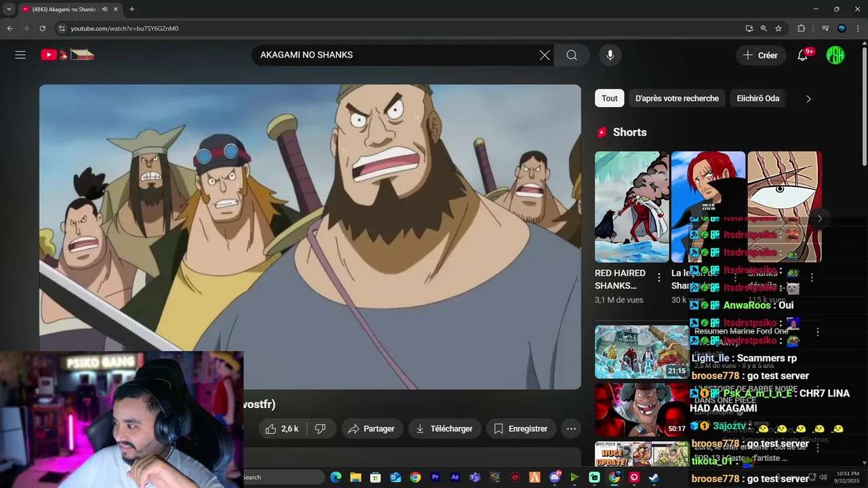
Task: Open the Chrome three-dot menu
Action: [858, 28]
